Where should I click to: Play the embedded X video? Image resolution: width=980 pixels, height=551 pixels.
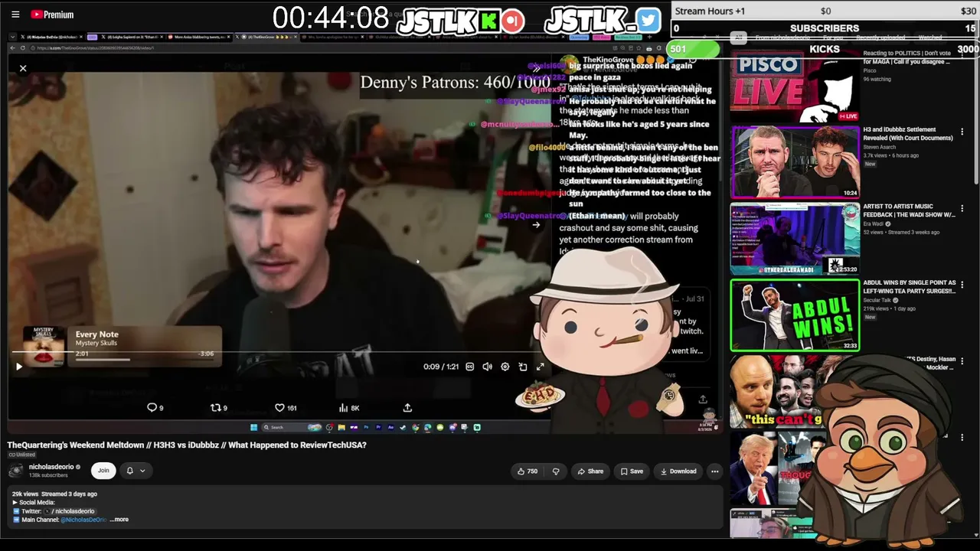tap(19, 367)
